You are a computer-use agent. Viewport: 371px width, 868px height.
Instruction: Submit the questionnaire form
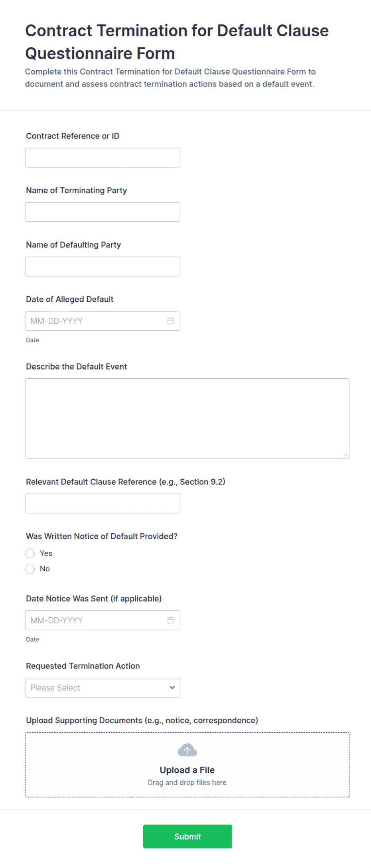[x=187, y=836]
